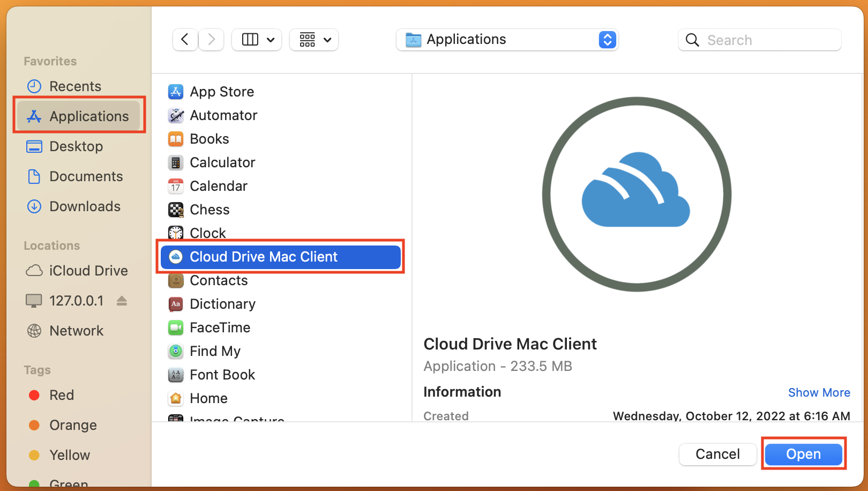Select Desktop in the sidebar
The image size is (868, 491).
tap(78, 146)
